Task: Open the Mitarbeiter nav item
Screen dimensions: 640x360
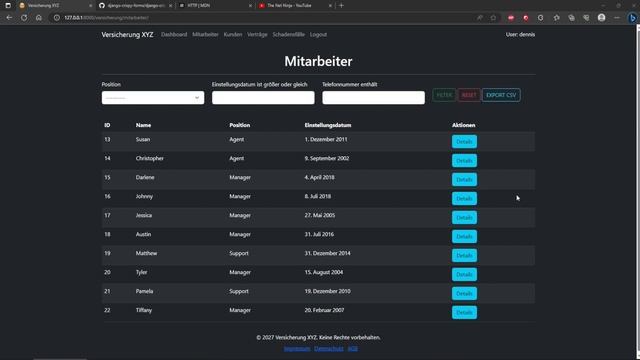Action: 205,35
